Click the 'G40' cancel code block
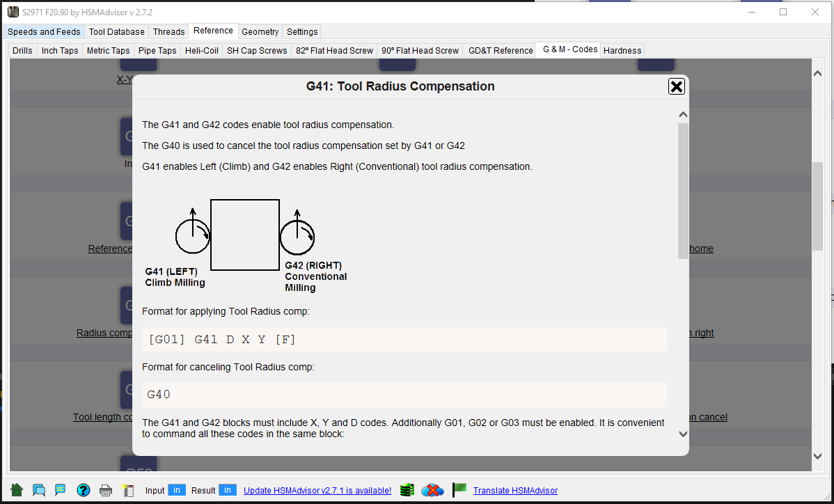 coord(404,395)
